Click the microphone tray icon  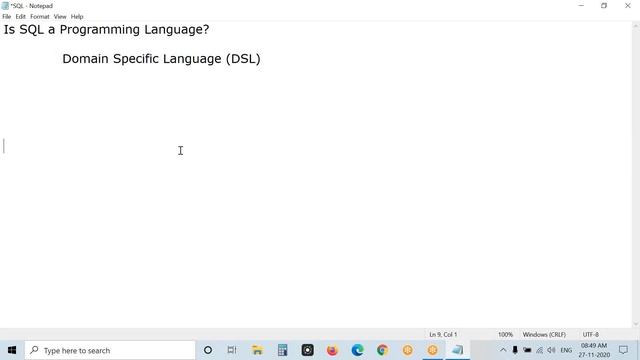tap(515, 350)
